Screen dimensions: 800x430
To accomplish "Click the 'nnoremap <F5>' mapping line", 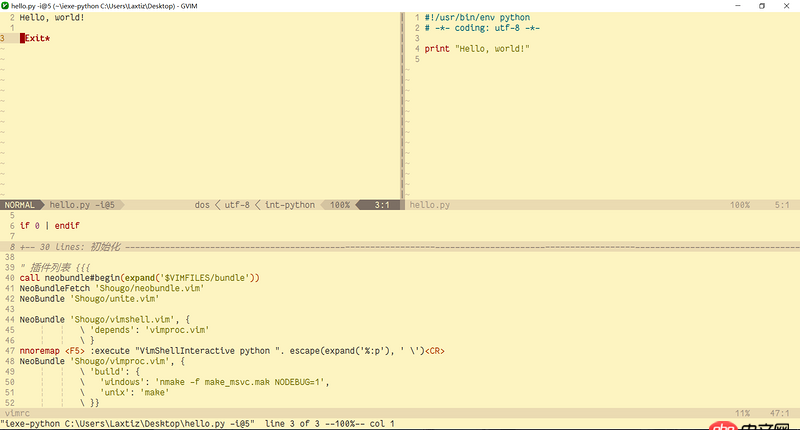I will click(x=232, y=351).
